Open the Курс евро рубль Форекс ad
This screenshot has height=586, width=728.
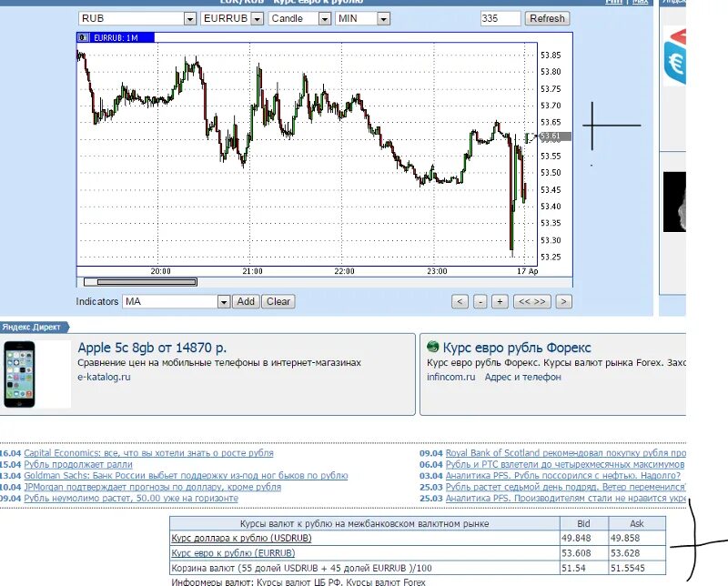point(517,348)
